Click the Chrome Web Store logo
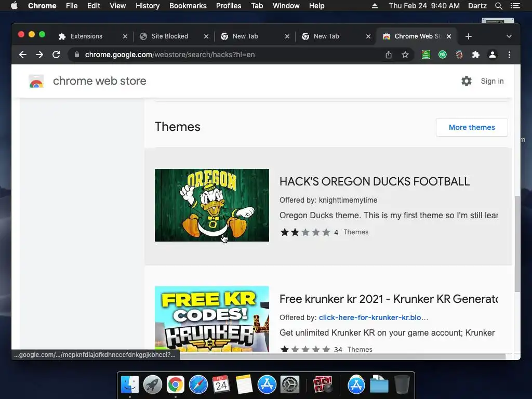532x399 pixels. [36, 82]
